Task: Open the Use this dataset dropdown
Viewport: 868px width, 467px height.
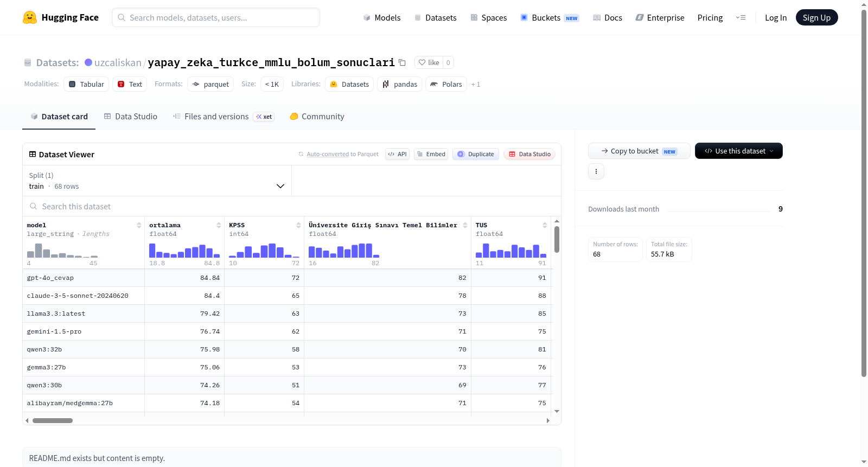Action: 739,151
